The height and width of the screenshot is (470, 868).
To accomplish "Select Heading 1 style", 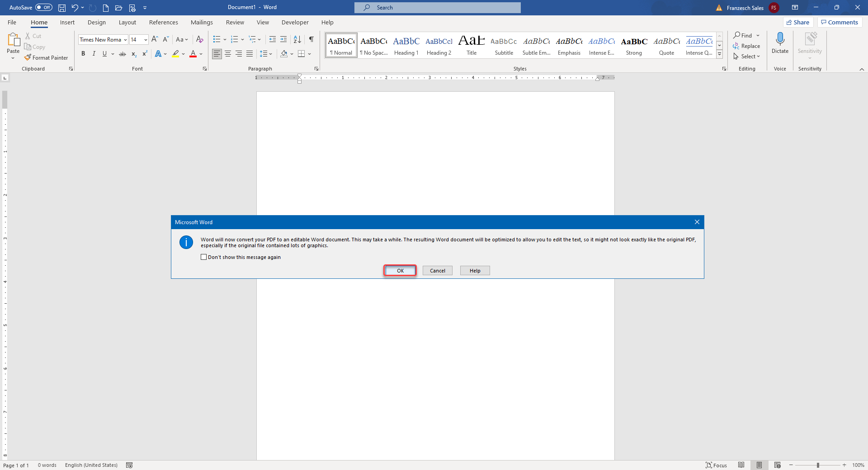I will pos(406,45).
